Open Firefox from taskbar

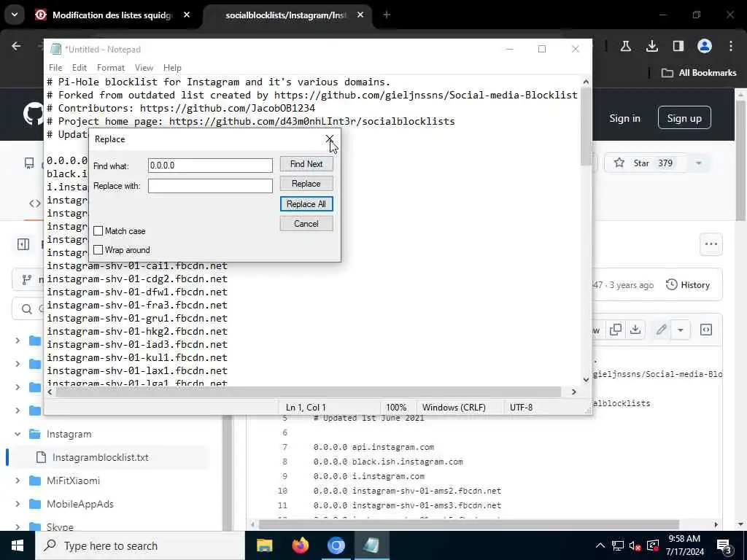click(x=300, y=545)
